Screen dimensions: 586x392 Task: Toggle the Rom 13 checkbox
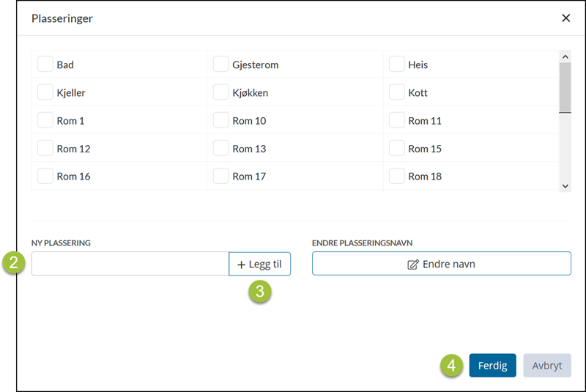pyautogui.click(x=221, y=148)
